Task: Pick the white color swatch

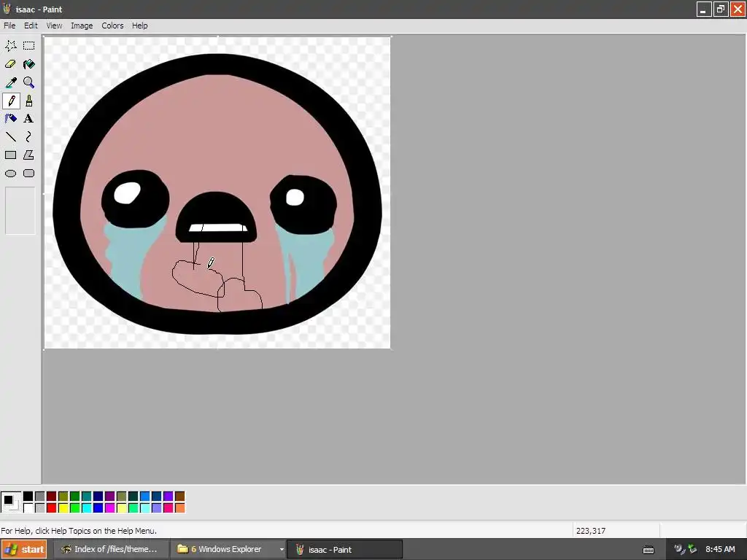Action: tap(28, 508)
